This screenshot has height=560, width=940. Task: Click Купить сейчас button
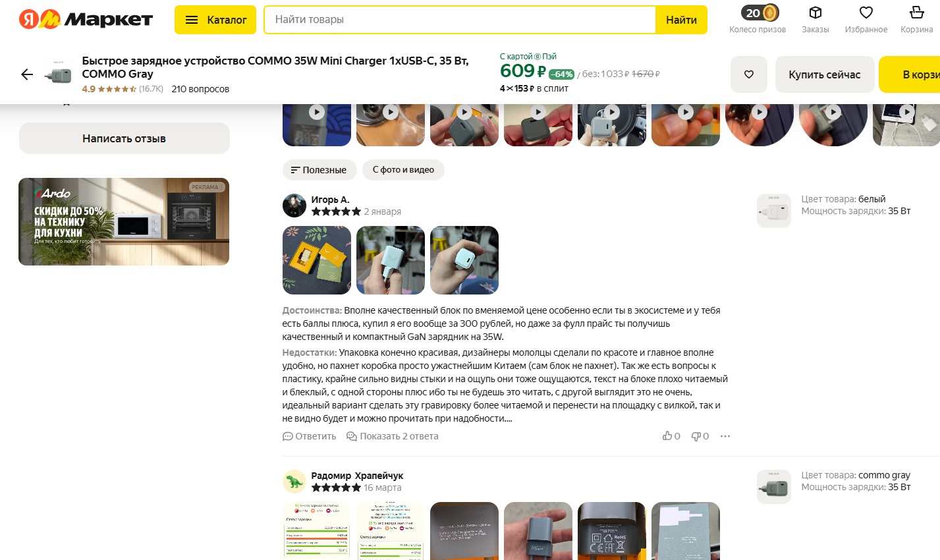tap(825, 74)
